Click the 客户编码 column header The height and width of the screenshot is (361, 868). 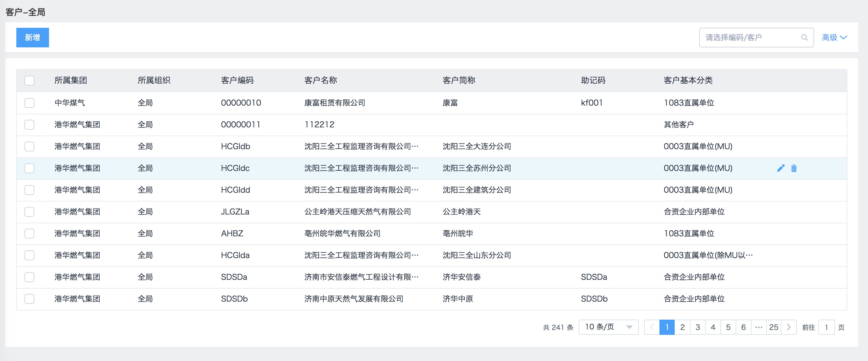[237, 81]
